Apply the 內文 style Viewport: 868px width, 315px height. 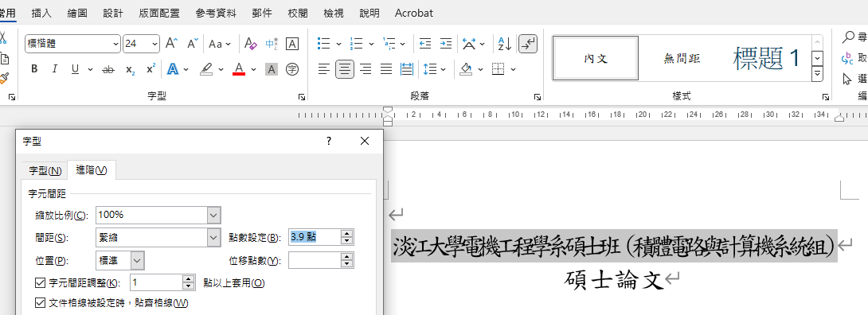click(x=596, y=58)
